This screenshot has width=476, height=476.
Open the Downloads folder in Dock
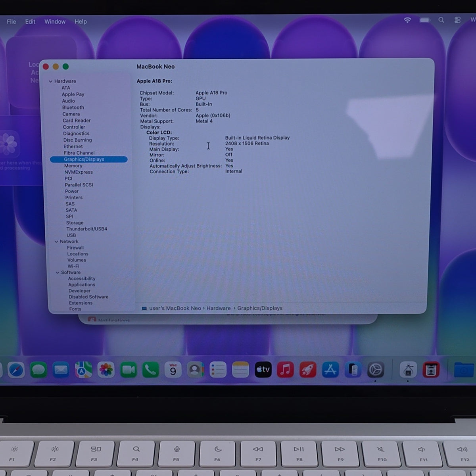pyautogui.click(x=463, y=370)
